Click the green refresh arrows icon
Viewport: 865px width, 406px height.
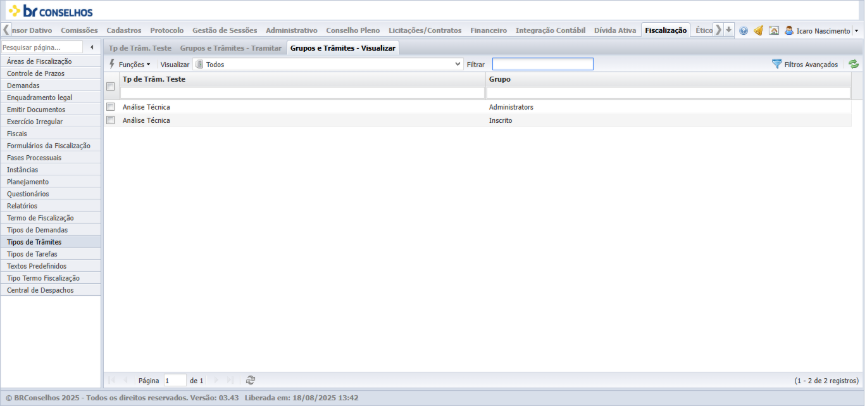pyautogui.click(x=854, y=64)
